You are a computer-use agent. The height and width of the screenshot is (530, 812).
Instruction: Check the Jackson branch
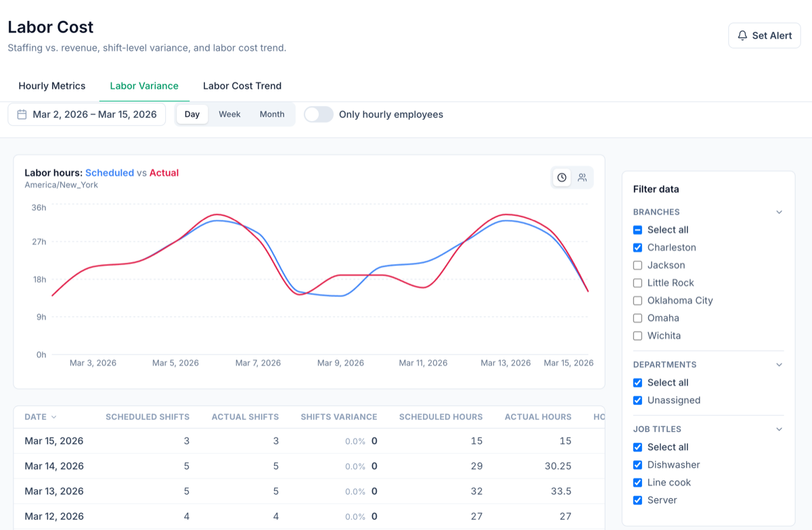[x=637, y=265]
